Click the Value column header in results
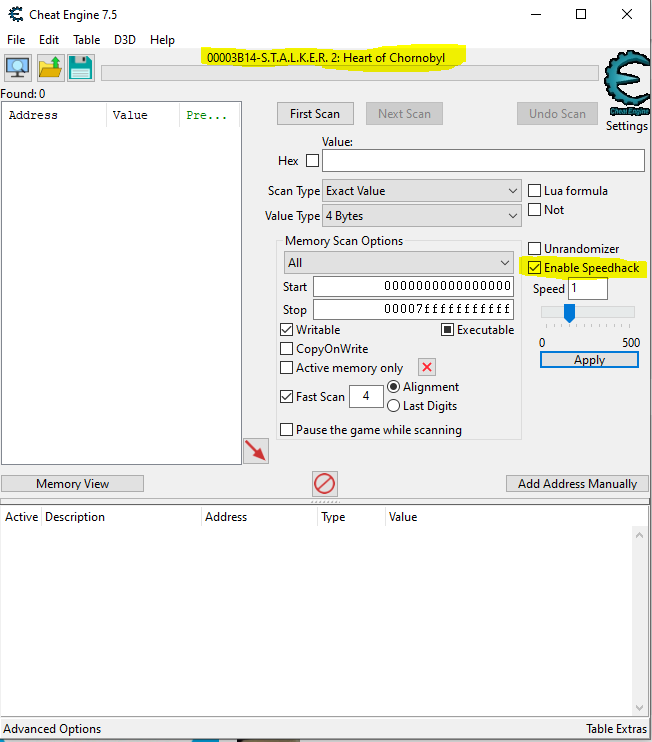Viewport: 652px width, 742px height. (x=143, y=115)
